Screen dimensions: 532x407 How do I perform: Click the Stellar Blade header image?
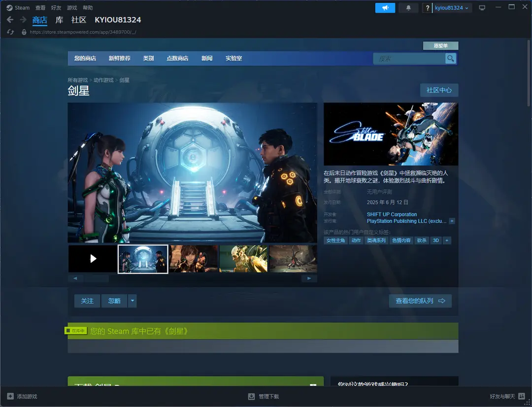[391, 134]
